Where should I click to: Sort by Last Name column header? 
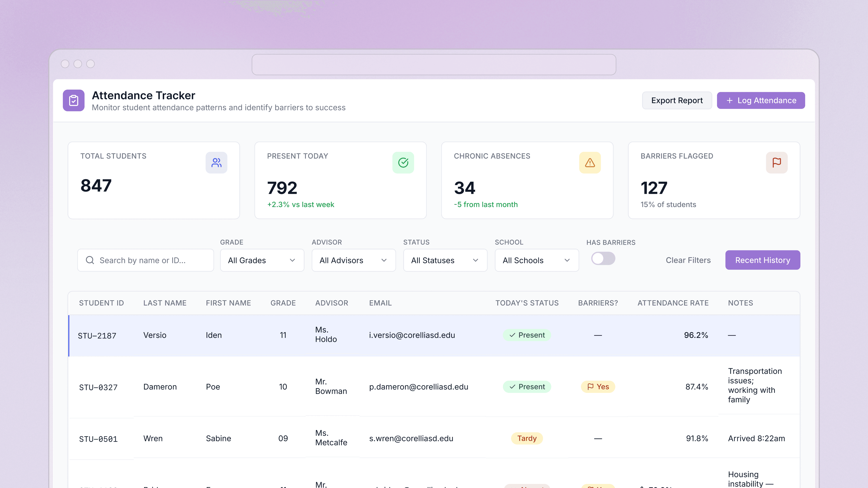165,303
